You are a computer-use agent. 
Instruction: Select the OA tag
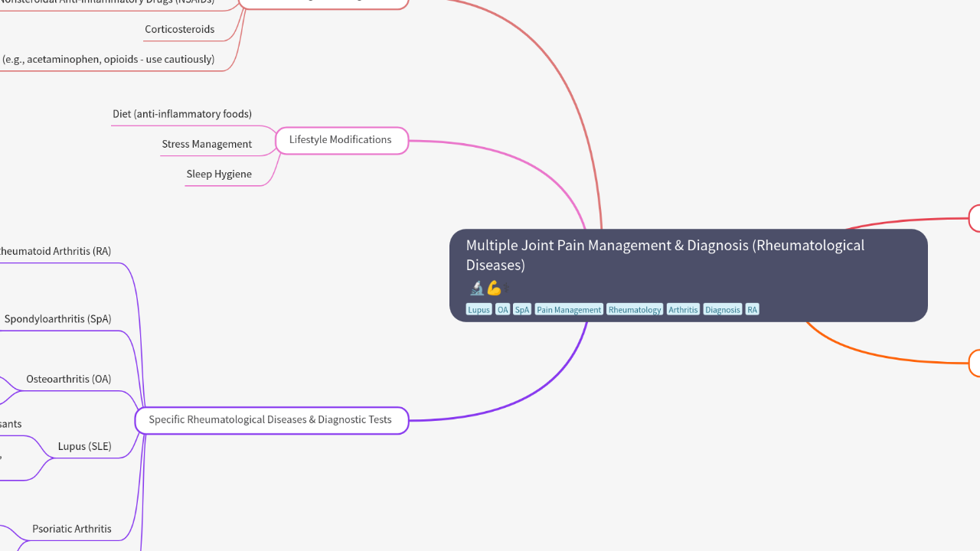pos(502,309)
